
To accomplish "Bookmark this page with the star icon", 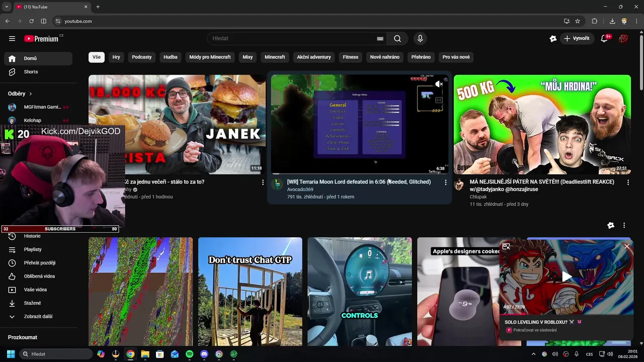I will (x=578, y=21).
